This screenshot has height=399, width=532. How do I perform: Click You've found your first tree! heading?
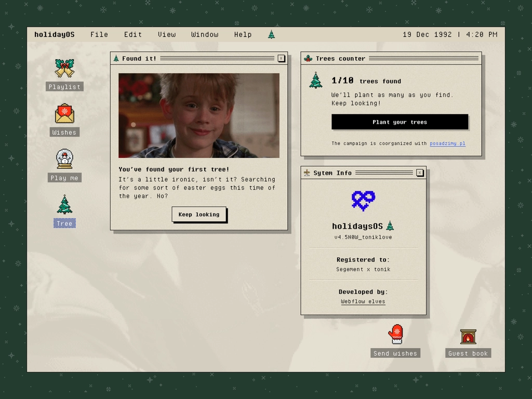point(174,169)
